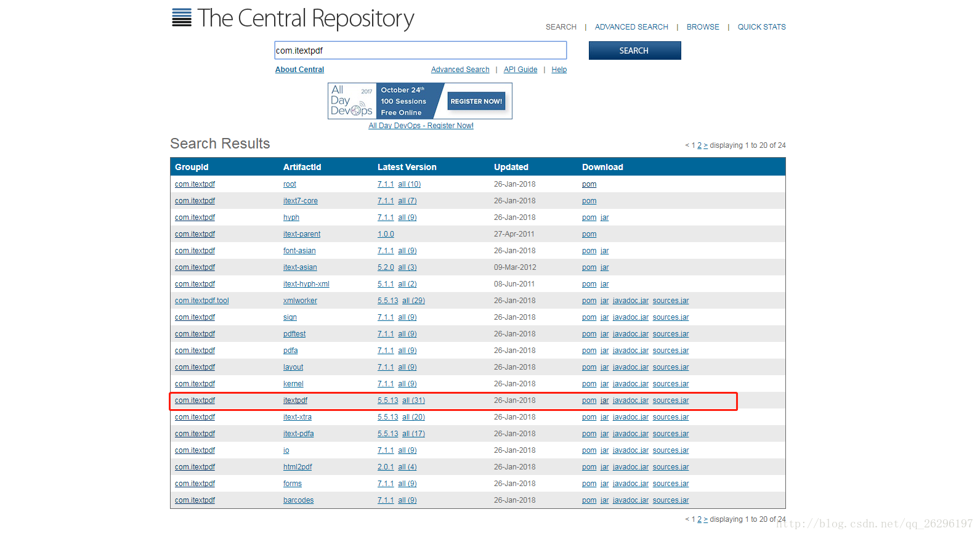Open the About Central link

pos(299,70)
